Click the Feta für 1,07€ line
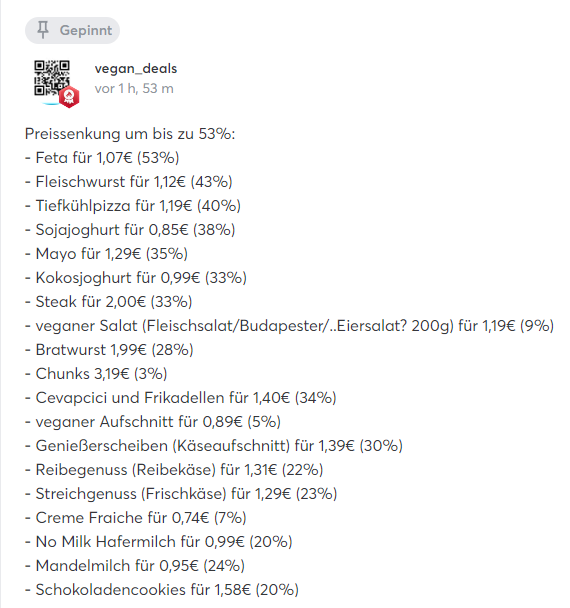Viewport: 570px width, 608px height. pos(102,158)
